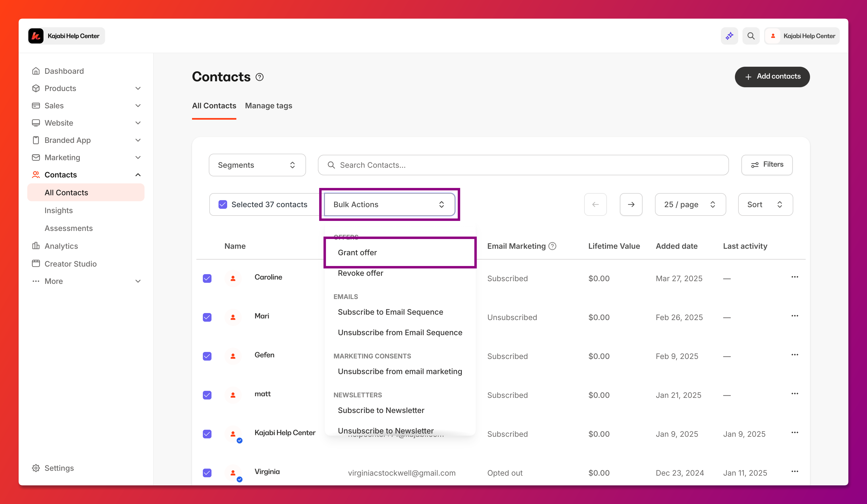Image resolution: width=867 pixels, height=504 pixels.
Task: Open the 25 / page dropdown
Action: [x=690, y=204]
